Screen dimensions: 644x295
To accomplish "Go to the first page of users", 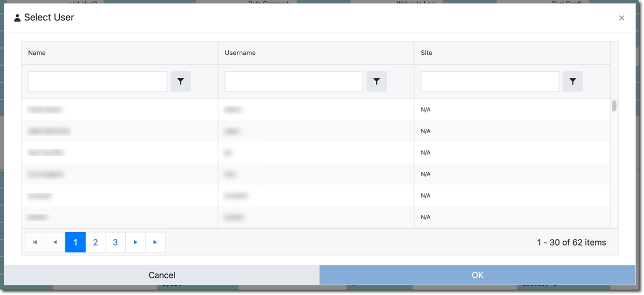I will coord(35,242).
